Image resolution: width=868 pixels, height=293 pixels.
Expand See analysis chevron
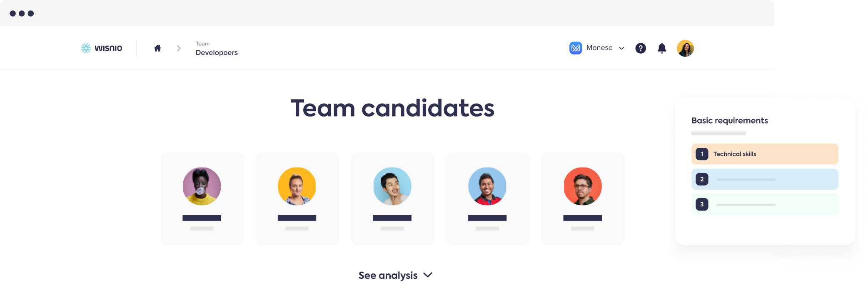(428, 275)
